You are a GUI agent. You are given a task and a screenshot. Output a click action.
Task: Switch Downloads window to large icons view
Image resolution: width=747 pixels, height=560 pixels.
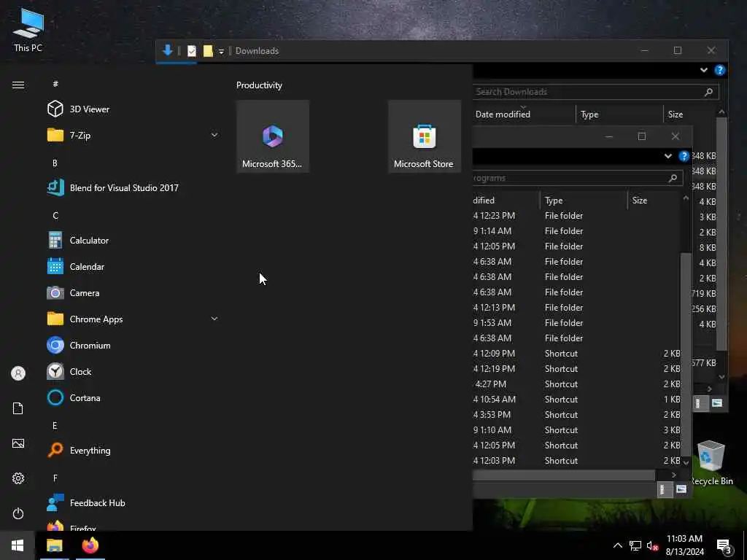pyautogui.click(x=717, y=403)
